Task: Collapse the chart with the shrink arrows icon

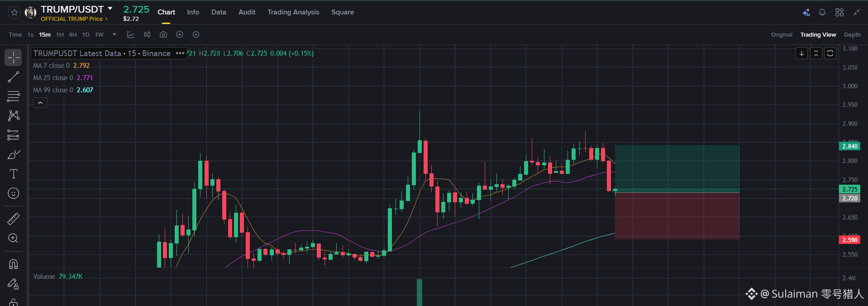Action: click(x=856, y=13)
